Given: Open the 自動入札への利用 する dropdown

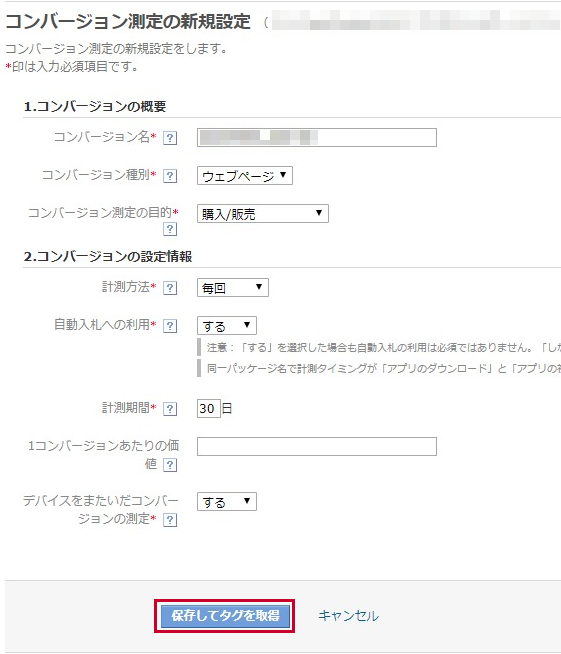Looking at the screenshot, I should tap(227, 326).
